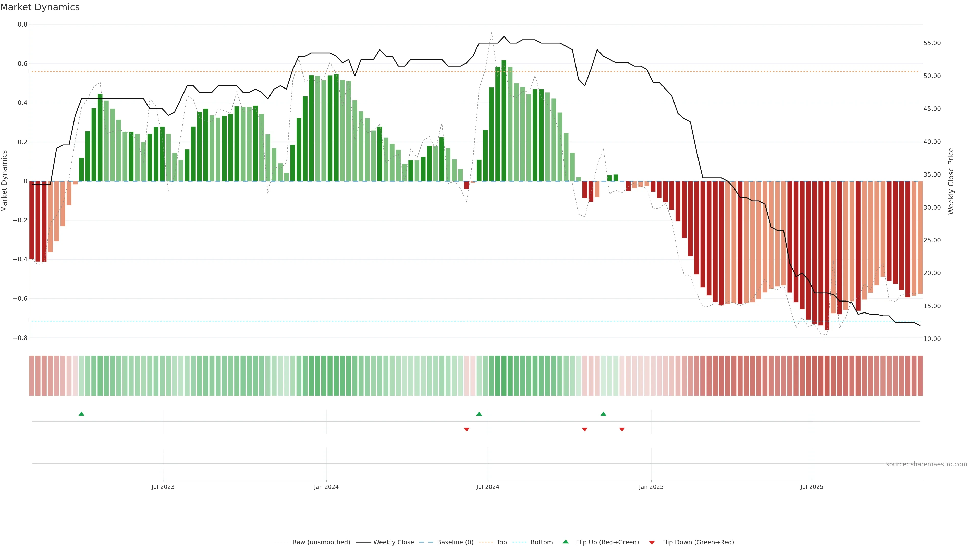Screen dimensions: 980x551
Task: Toggle the Weekly Close legend series
Action: click(x=393, y=542)
